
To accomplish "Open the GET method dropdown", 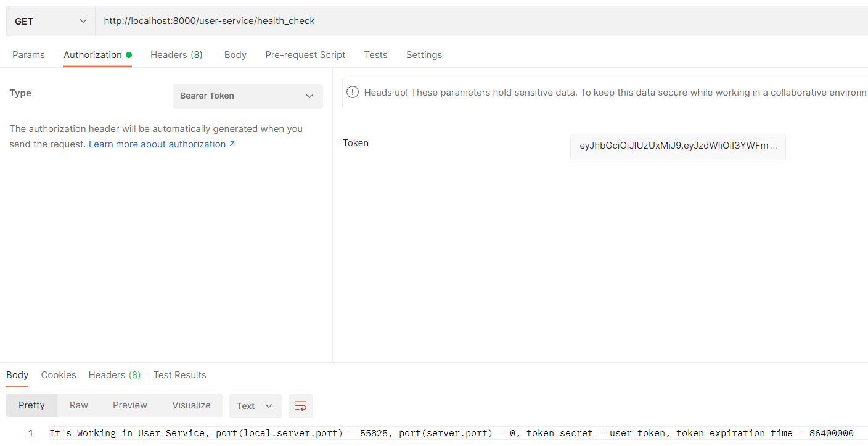I will click(51, 22).
